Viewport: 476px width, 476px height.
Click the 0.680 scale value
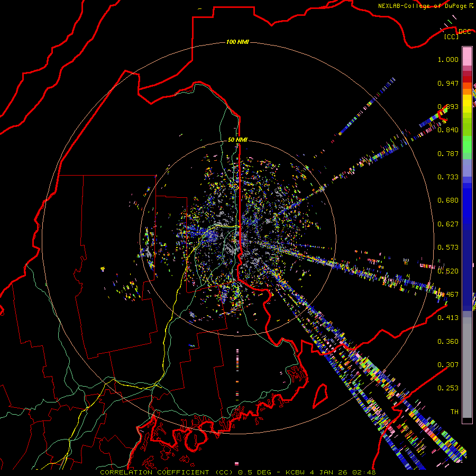point(448,200)
